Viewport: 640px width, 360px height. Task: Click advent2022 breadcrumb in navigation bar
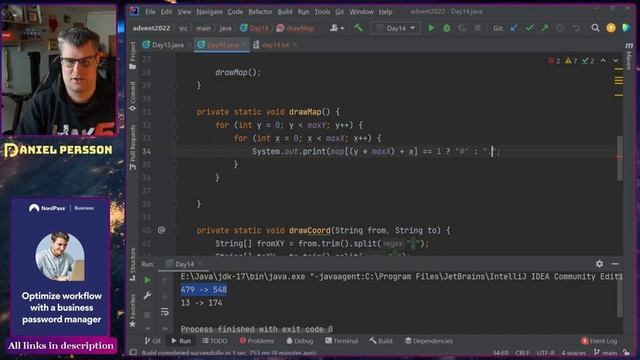pos(151,28)
